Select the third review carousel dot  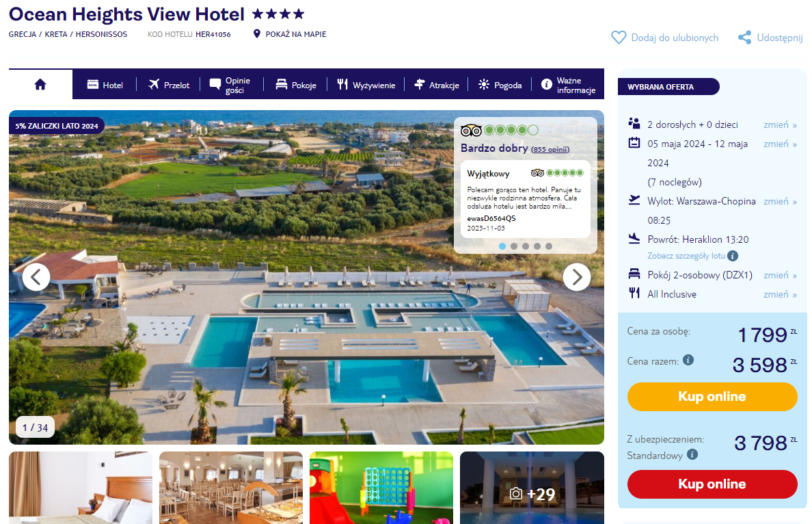(x=526, y=246)
